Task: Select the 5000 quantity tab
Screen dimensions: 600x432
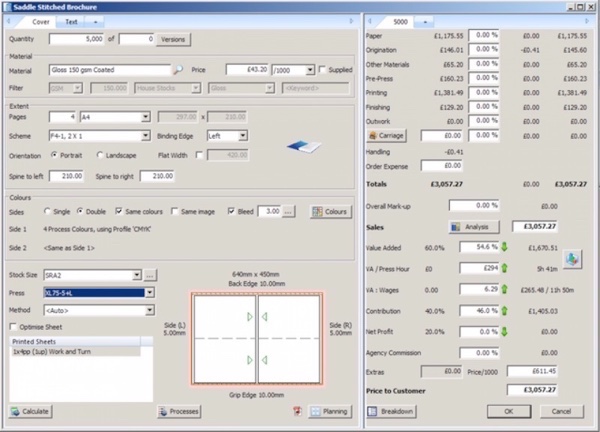Action: tap(400, 20)
